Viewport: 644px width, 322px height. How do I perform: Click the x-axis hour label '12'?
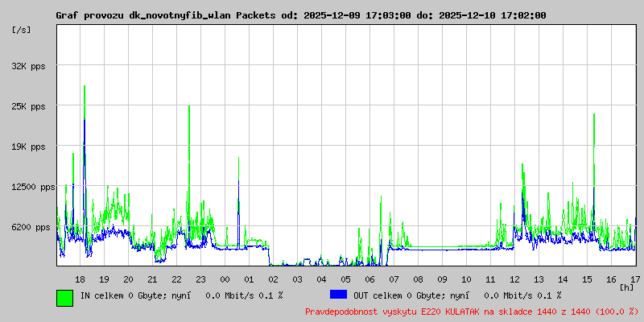click(514, 279)
